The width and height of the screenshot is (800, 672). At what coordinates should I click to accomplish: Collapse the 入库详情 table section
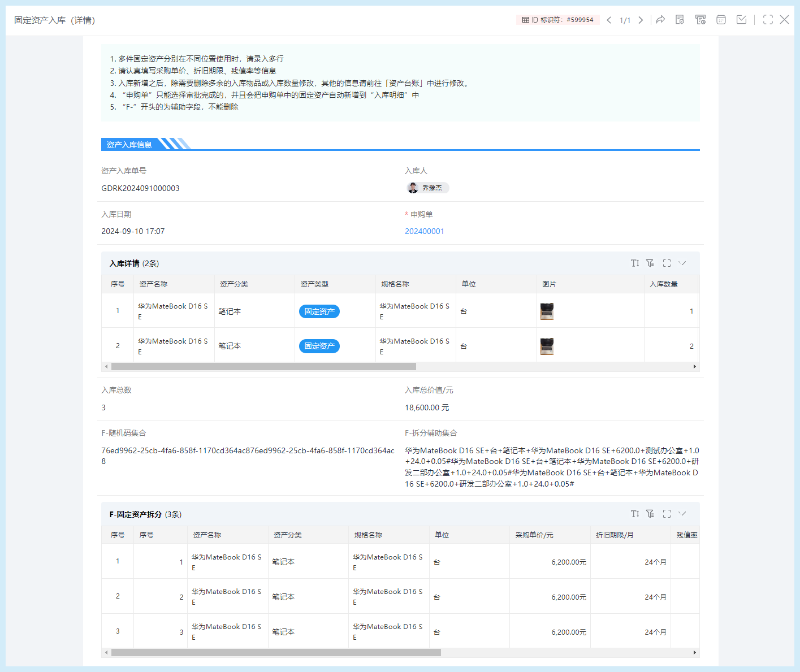pyautogui.click(x=682, y=263)
